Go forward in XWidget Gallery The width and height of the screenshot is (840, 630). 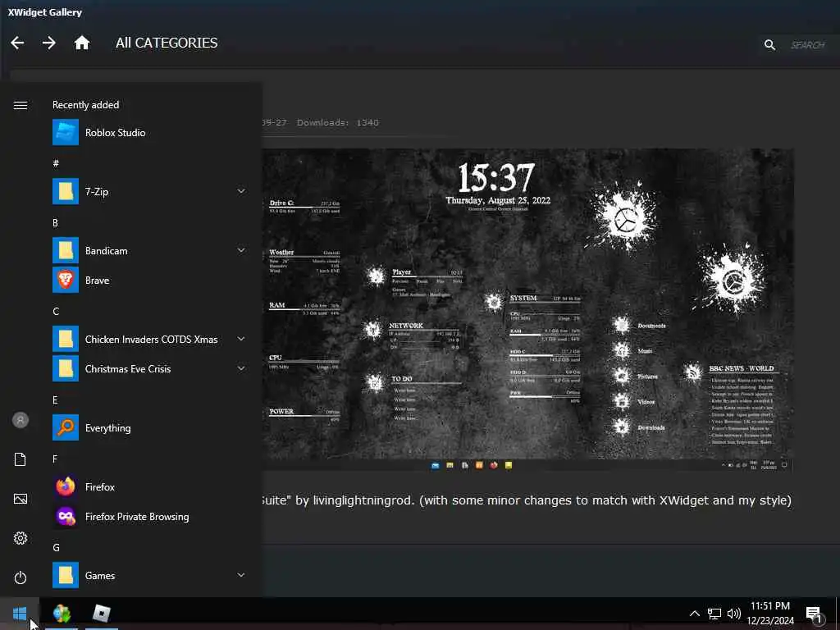(x=48, y=43)
